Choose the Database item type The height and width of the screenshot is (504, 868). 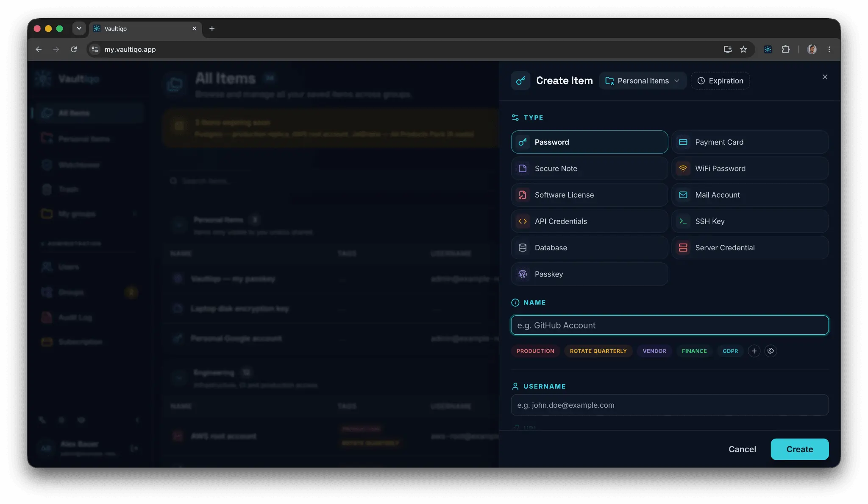click(x=589, y=247)
